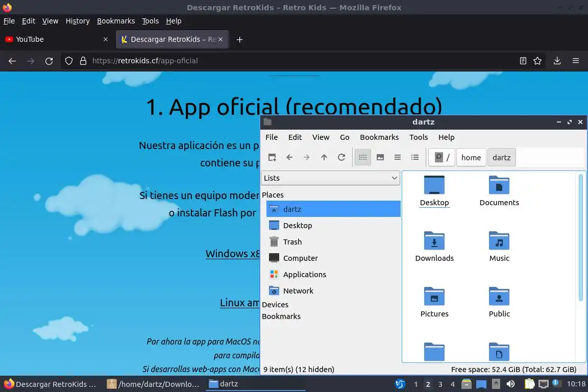Open file manager Tools menu
This screenshot has height=392, width=588.
[419, 137]
